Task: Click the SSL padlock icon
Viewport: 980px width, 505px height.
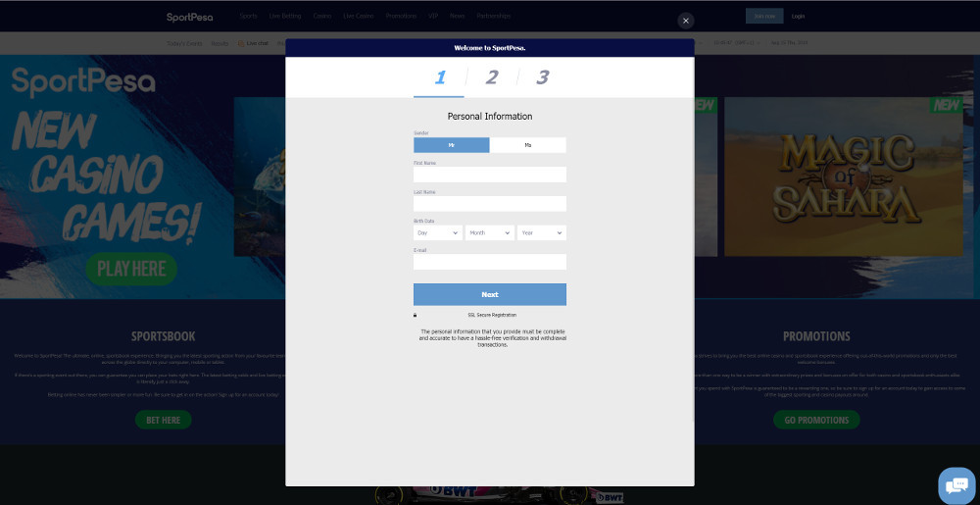Action: point(415,315)
